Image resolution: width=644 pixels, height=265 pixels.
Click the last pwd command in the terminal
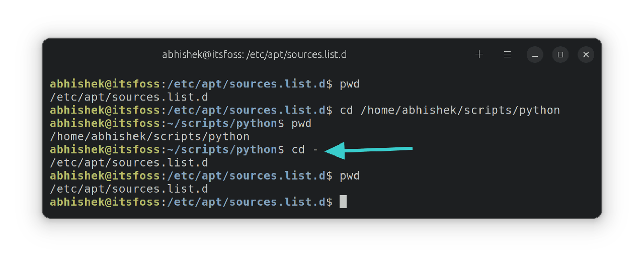[x=350, y=176]
